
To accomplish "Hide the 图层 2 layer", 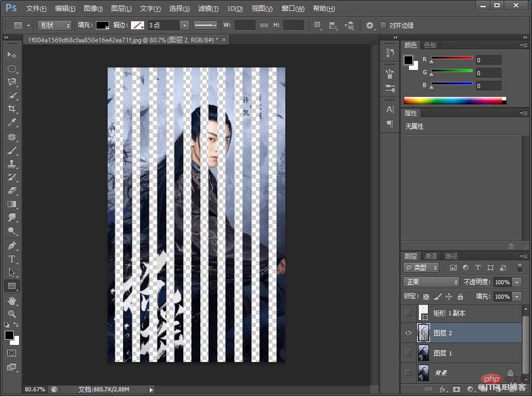I will pyautogui.click(x=408, y=333).
